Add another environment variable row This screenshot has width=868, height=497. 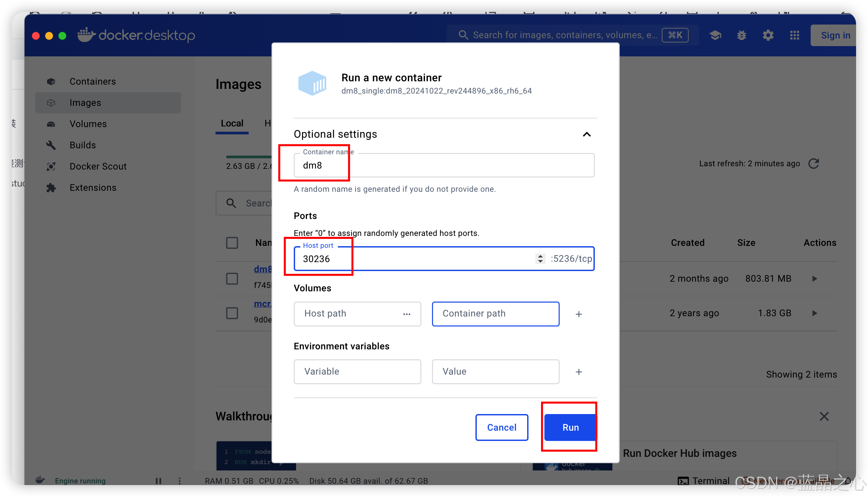pyautogui.click(x=579, y=372)
